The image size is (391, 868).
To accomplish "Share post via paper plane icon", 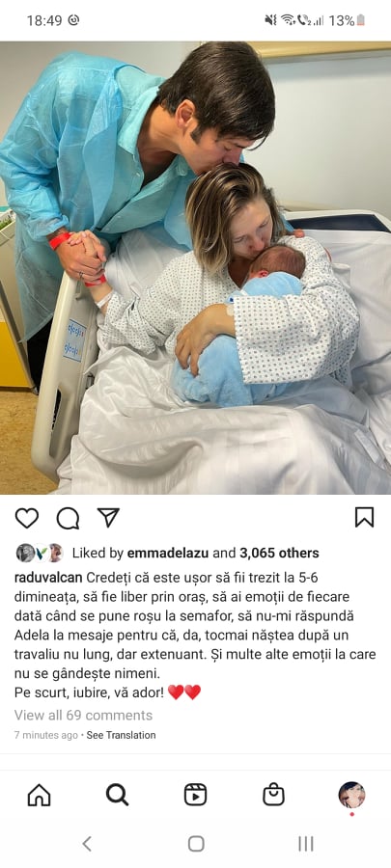I will (108, 517).
